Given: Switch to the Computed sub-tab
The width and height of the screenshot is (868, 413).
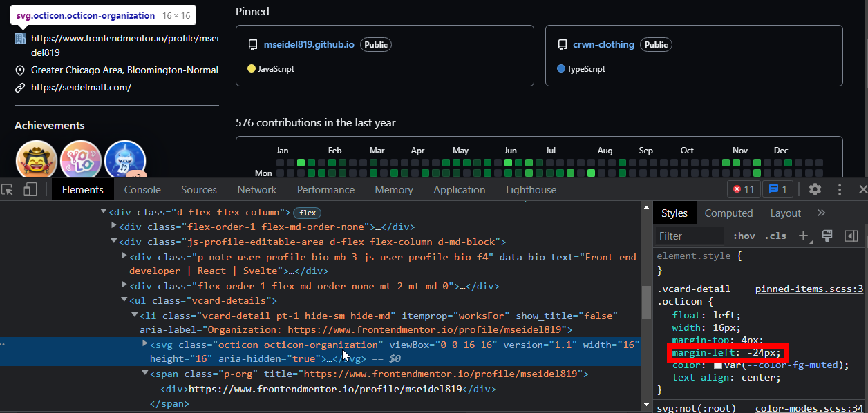Looking at the screenshot, I should [728, 213].
